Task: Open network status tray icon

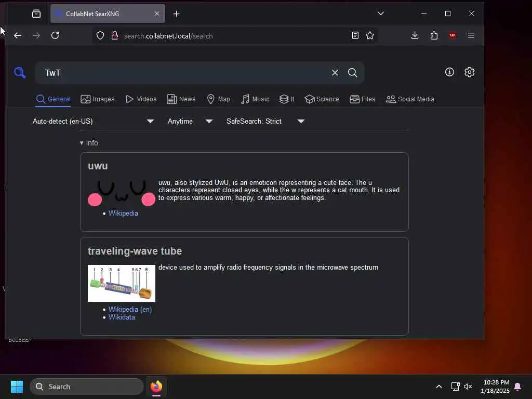Action: 455,387
